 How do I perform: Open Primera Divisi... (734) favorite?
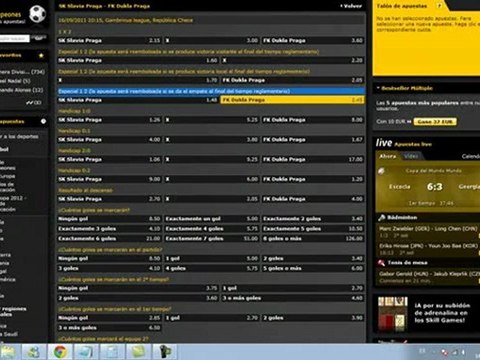tap(22, 72)
